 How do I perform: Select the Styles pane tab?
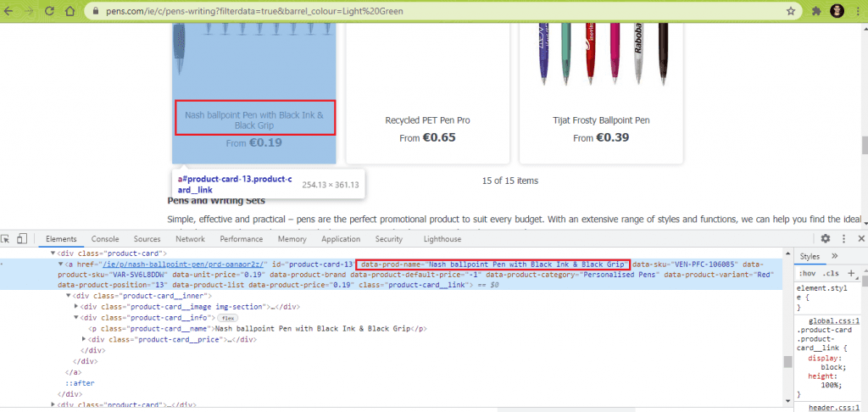[x=810, y=256]
